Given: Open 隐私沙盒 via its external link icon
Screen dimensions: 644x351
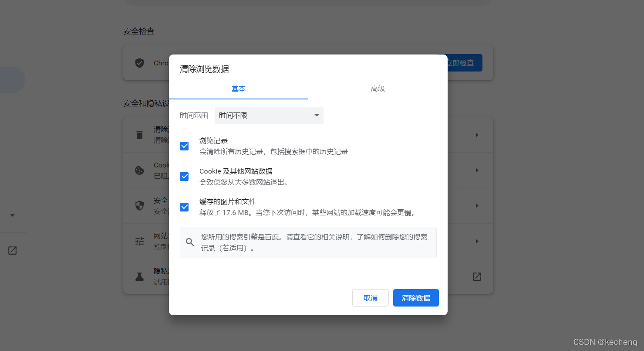Looking at the screenshot, I should pyautogui.click(x=477, y=276).
